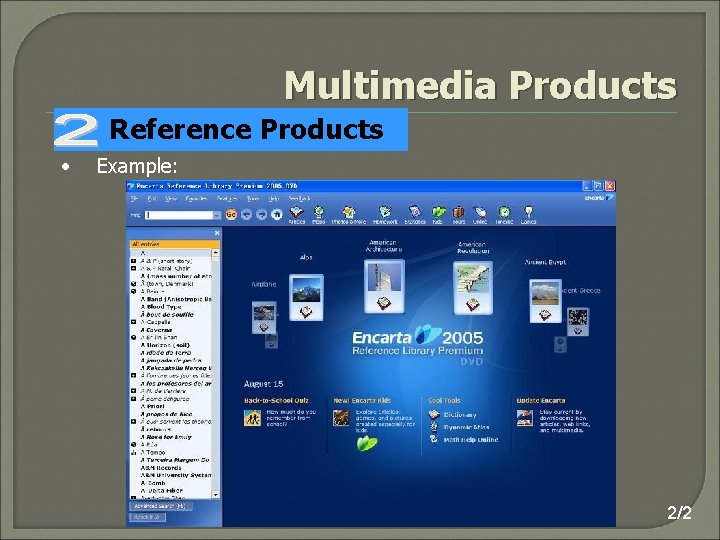
Task: Open the Tools menu
Action: (253, 199)
